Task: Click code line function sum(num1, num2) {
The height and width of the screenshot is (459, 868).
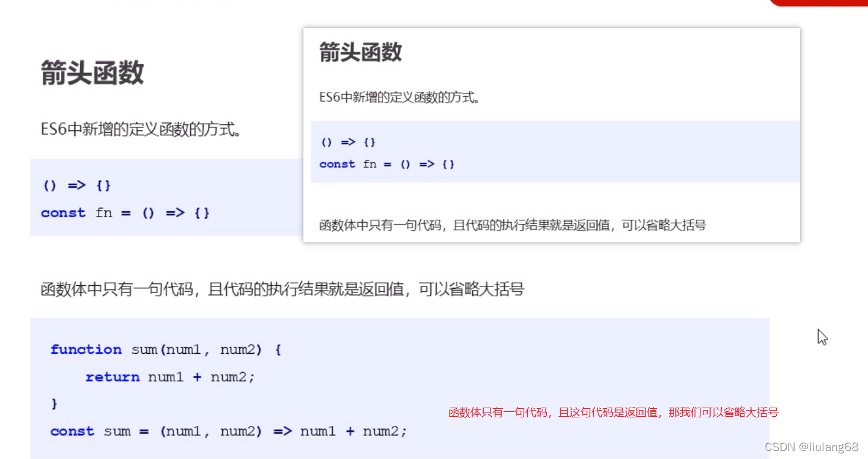Action: pyautogui.click(x=166, y=349)
